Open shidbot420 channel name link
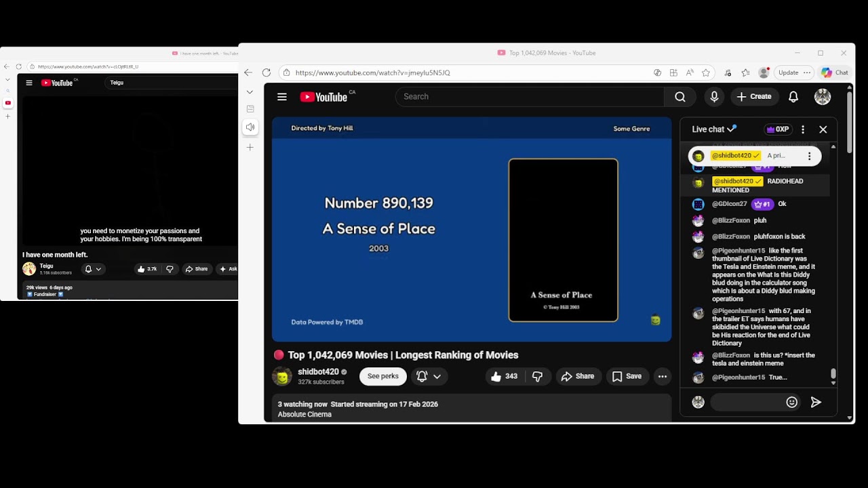The width and height of the screenshot is (868, 488). pos(318,372)
